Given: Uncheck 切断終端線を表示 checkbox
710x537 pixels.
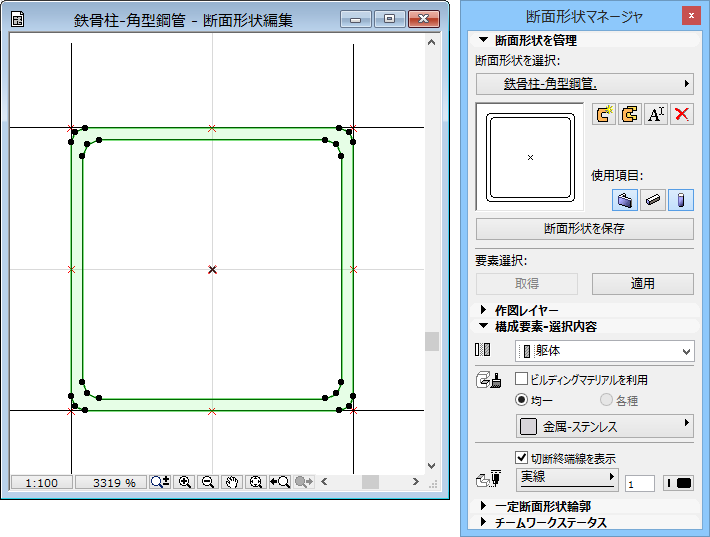Looking at the screenshot, I should 521,457.
